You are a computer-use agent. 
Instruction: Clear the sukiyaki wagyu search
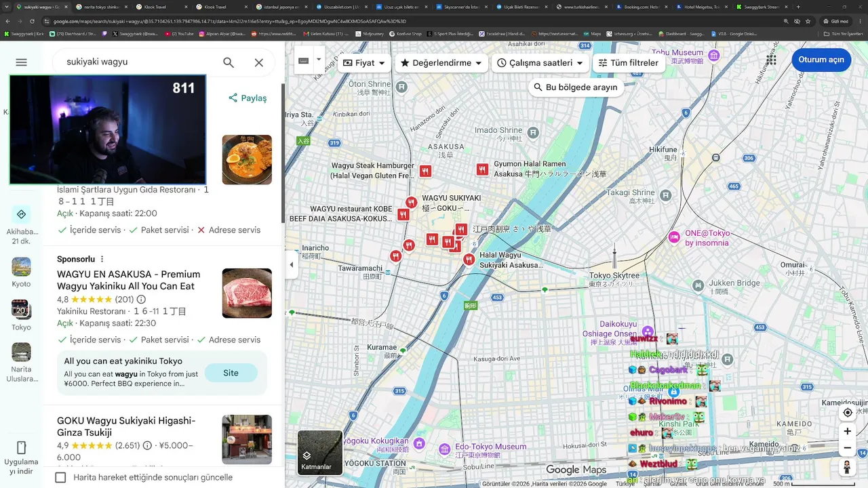pos(259,62)
